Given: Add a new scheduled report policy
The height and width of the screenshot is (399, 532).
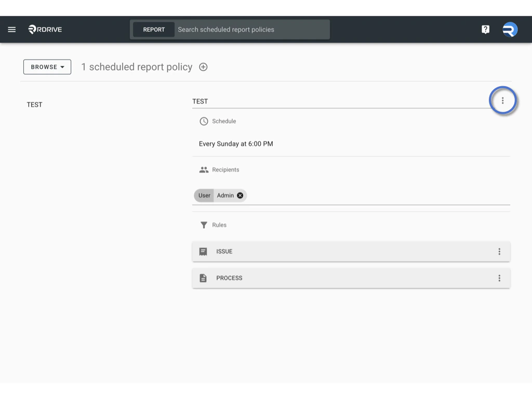Looking at the screenshot, I should point(203,66).
